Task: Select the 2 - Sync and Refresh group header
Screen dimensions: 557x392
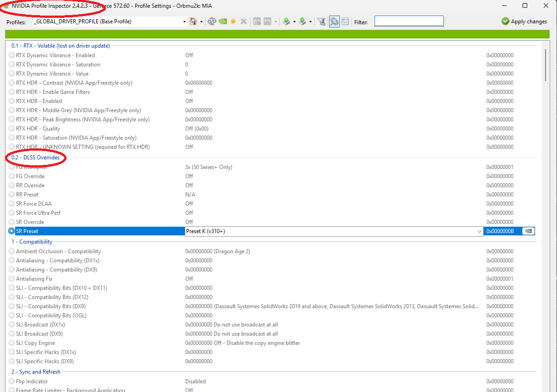Action: coord(36,372)
